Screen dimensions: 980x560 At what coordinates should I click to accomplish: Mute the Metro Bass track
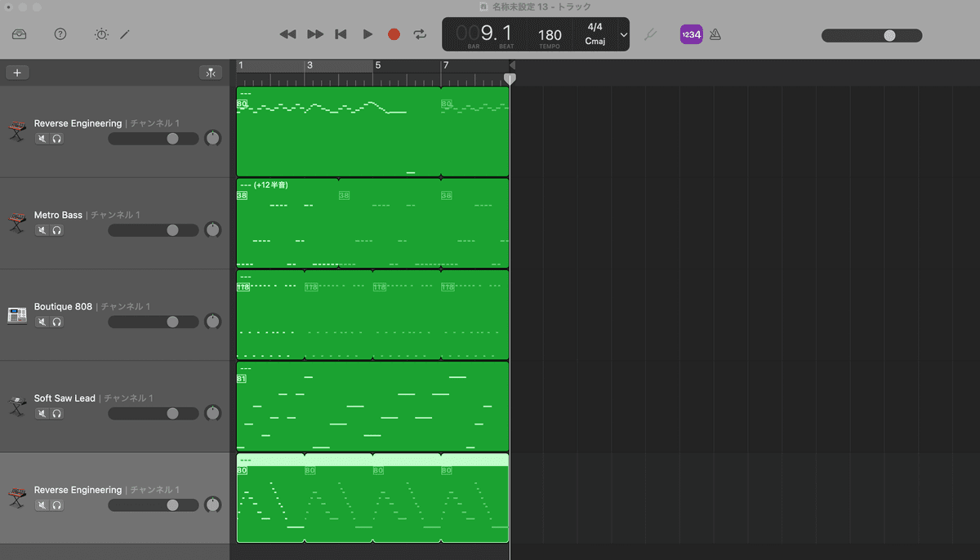[x=42, y=230]
